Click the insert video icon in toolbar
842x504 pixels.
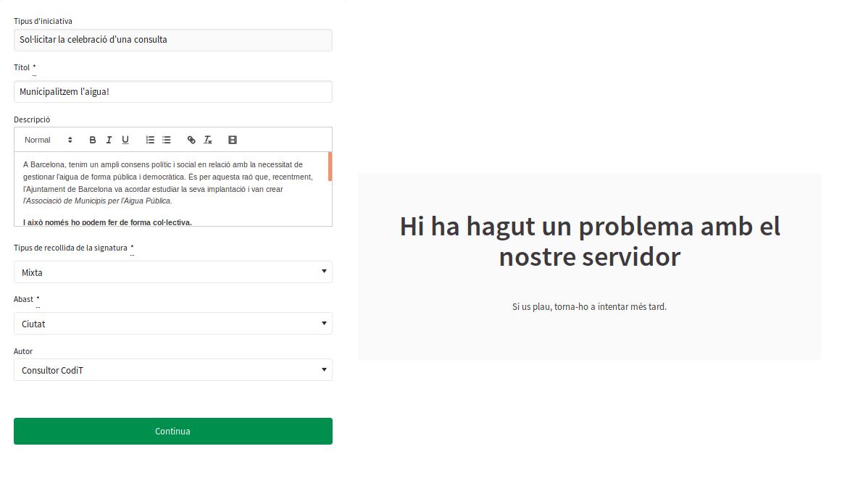tap(233, 140)
